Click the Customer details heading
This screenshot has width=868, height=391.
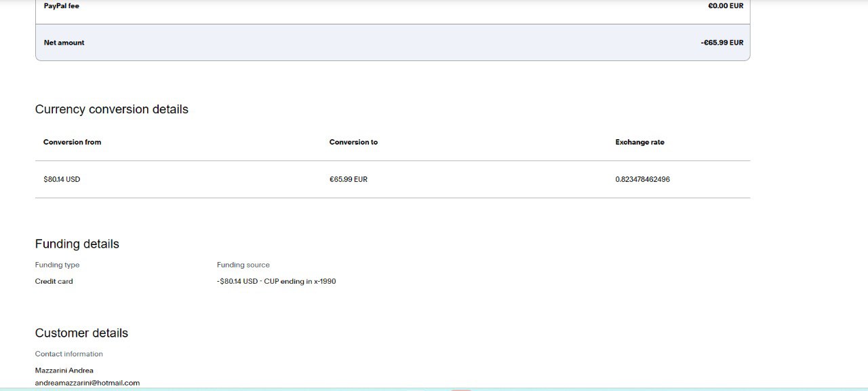pyautogui.click(x=81, y=333)
